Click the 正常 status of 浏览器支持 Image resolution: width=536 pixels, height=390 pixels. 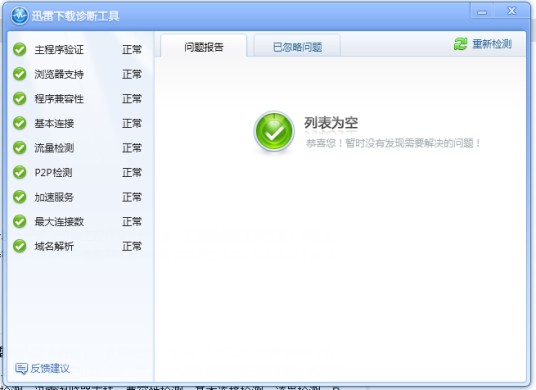(x=132, y=75)
